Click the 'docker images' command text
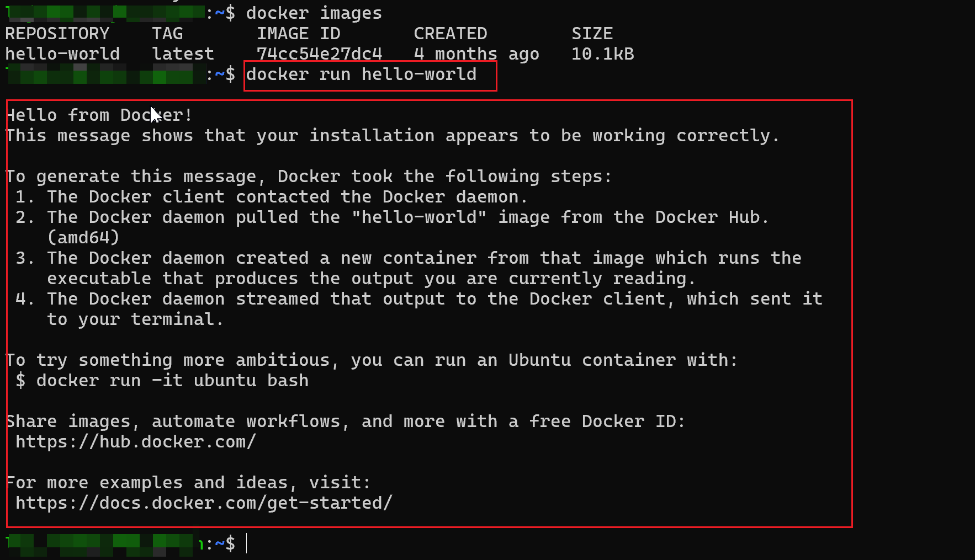The image size is (975, 560). [x=314, y=13]
